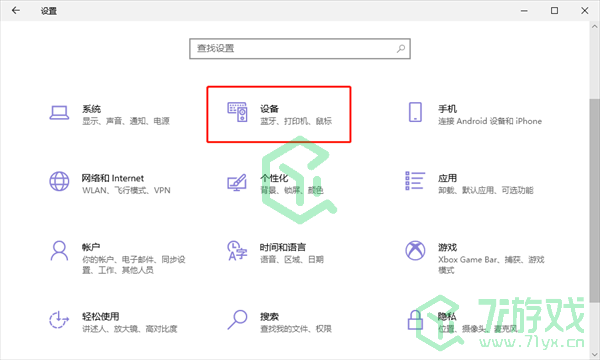Click the text 讲述人、放大镜、高对比度
600x360 pixels.
tap(130, 329)
